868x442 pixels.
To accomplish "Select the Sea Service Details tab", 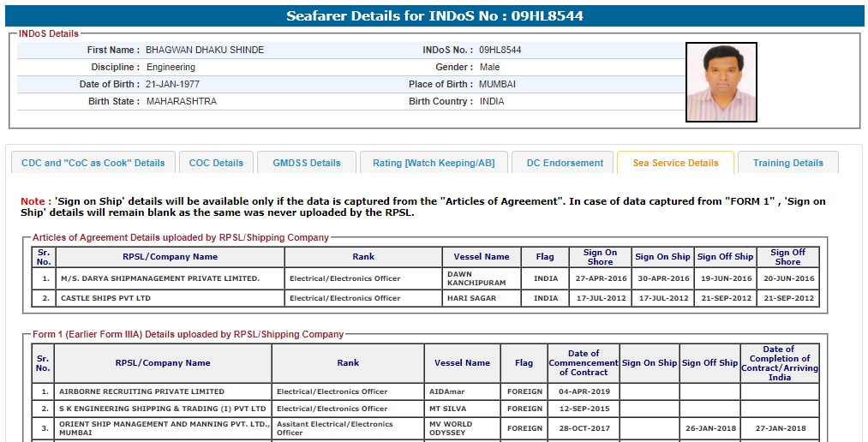I will coord(675,163).
